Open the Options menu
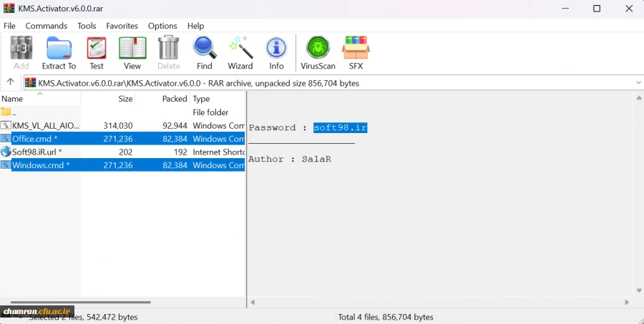This screenshot has height=324, width=644. (x=162, y=26)
